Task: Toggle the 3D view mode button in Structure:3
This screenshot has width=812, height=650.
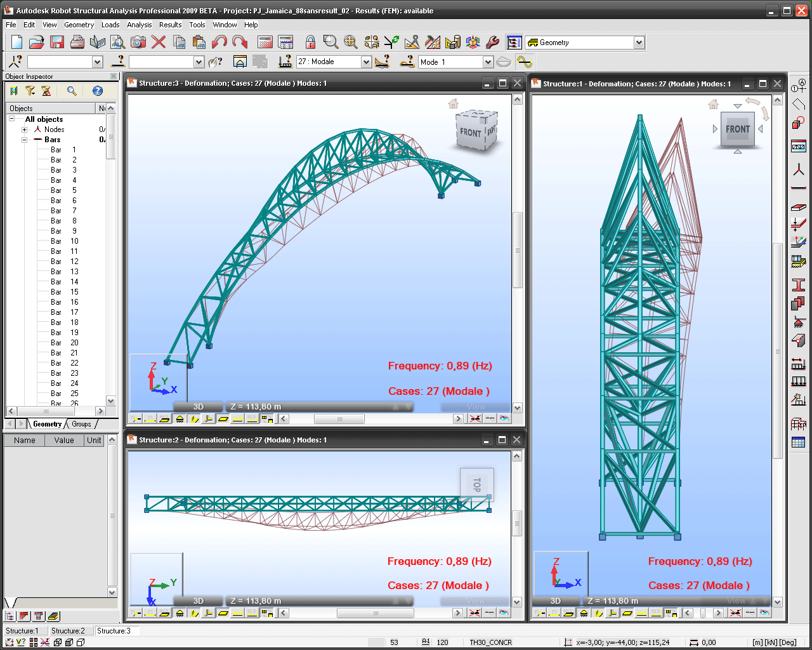Action: coord(199,407)
